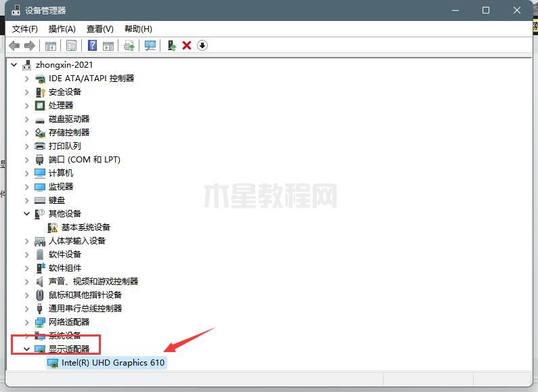Select the 软件设备 category
Image resolution: width=538 pixels, height=392 pixels.
pyautogui.click(x=65, y=255)
